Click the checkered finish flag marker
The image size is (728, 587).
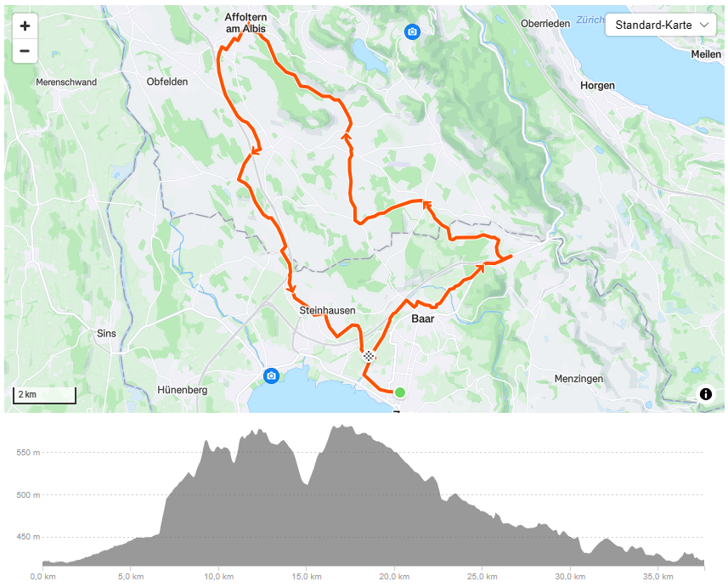(x=368, y=356)
